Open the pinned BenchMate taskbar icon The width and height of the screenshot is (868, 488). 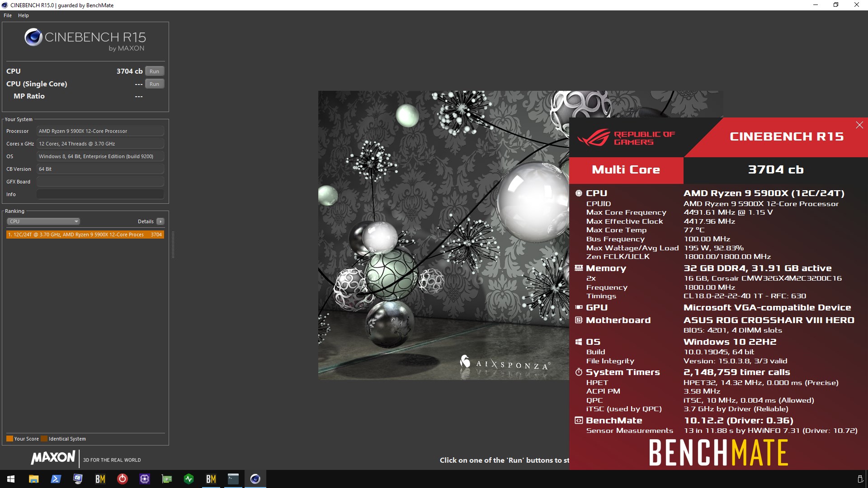(100, 479)
